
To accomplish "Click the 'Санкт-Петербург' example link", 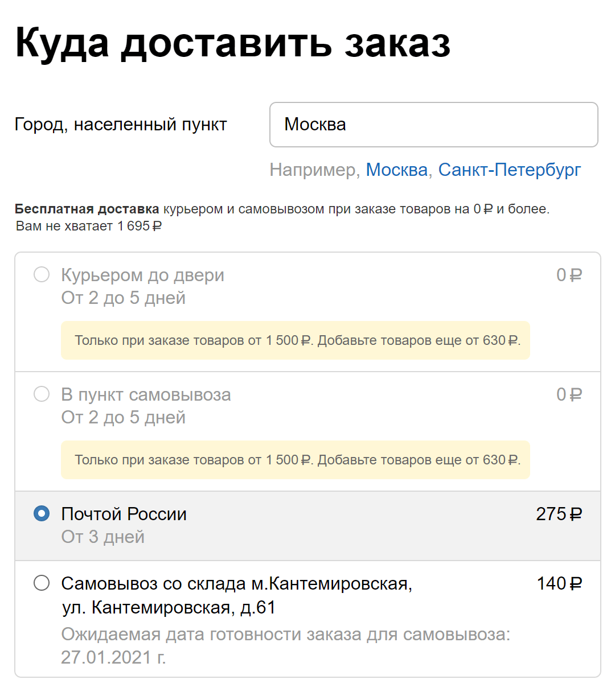I will [x=510, y=170].
